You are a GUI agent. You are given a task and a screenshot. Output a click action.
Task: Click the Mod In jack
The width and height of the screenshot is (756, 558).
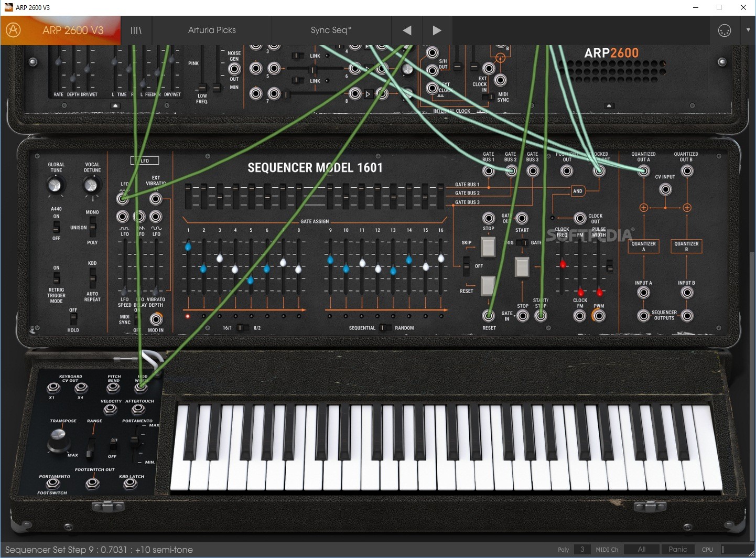coord(156,319)
